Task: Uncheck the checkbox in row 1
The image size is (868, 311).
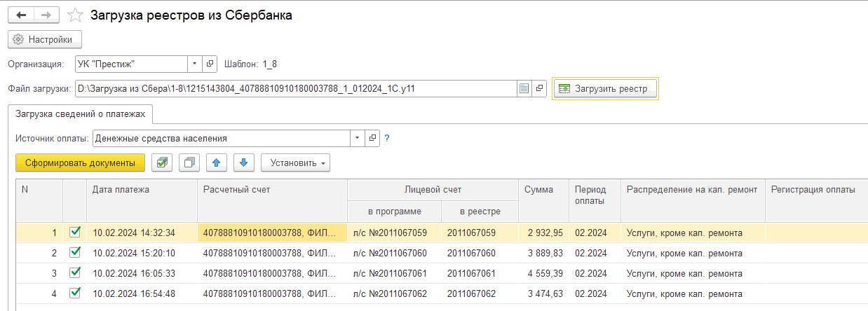Action: [x=75, y=233]
